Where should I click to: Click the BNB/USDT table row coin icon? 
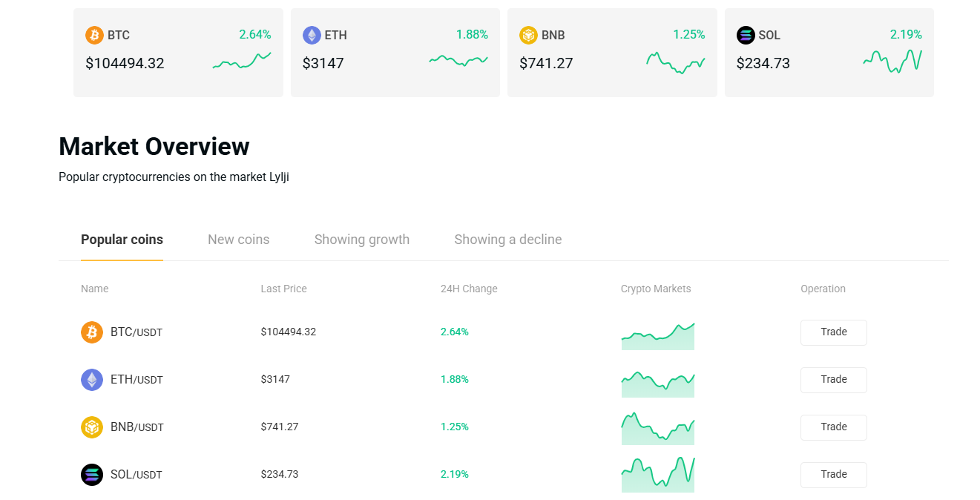pyautogui.click(x=92, y=427)
